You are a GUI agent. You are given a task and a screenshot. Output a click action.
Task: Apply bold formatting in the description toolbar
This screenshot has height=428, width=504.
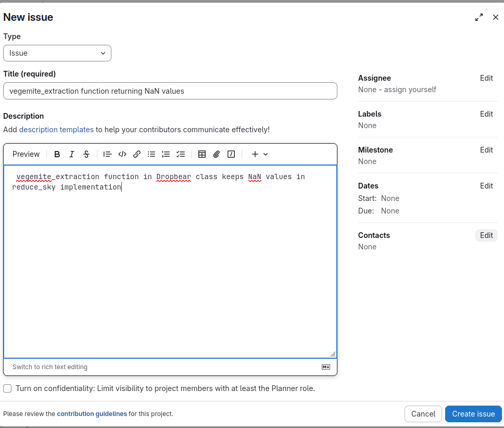(57, 154)
